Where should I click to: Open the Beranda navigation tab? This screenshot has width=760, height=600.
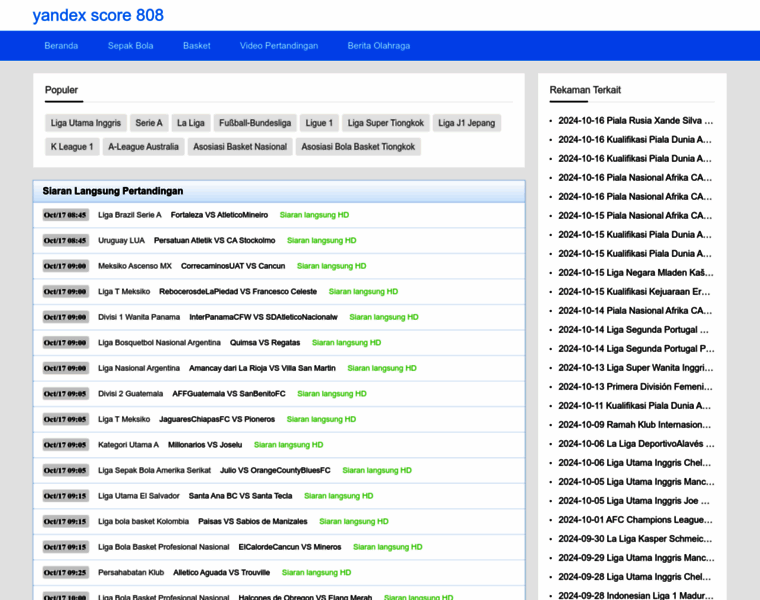pos(61,46)
